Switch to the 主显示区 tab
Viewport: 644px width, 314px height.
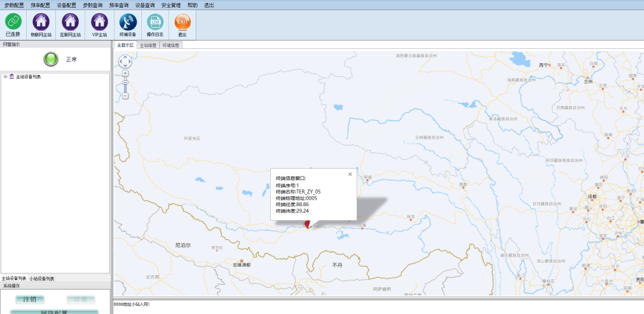tap(125, 45)
